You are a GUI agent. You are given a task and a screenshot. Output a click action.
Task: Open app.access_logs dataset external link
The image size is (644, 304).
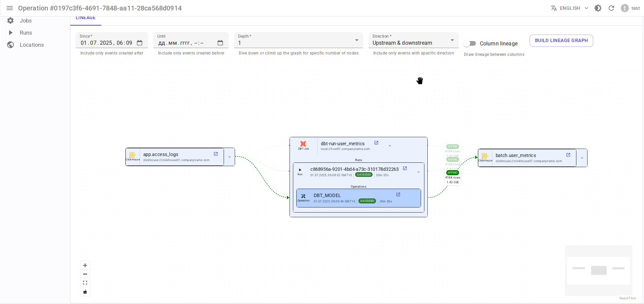[x=216, y=154]
